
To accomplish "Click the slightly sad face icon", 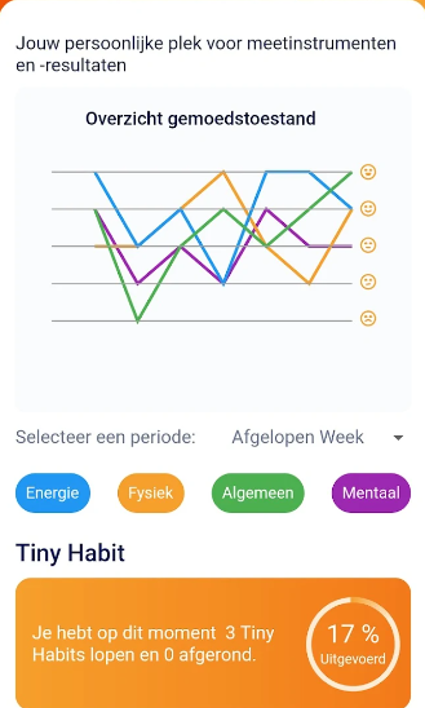I will click(x=368, y=282).
